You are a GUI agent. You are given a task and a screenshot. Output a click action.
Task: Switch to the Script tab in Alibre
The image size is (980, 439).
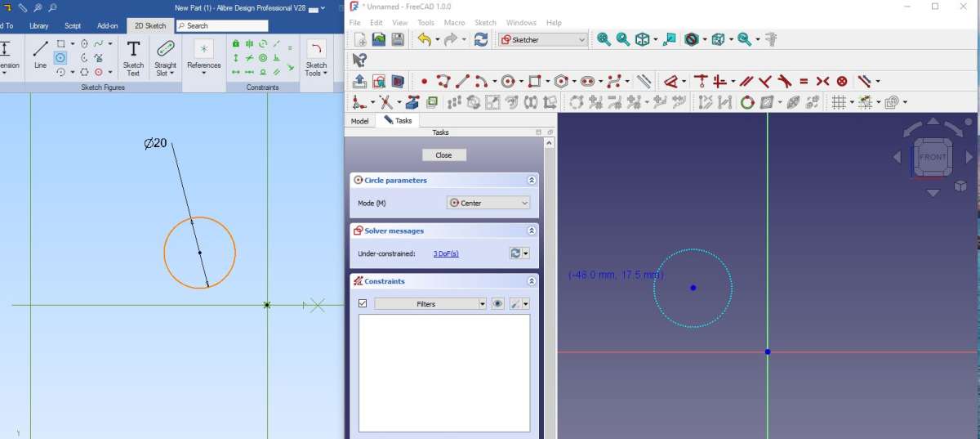coord(73,25)
